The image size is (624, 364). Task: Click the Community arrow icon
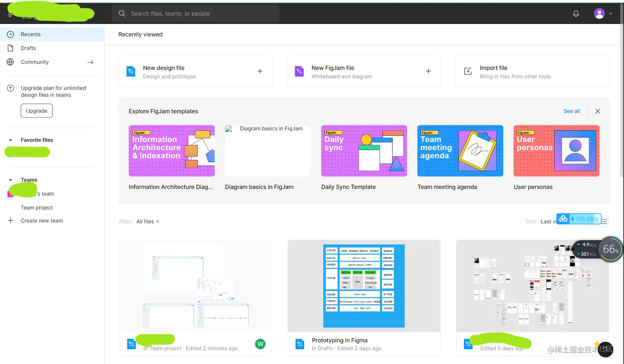[x=90, y=62]
